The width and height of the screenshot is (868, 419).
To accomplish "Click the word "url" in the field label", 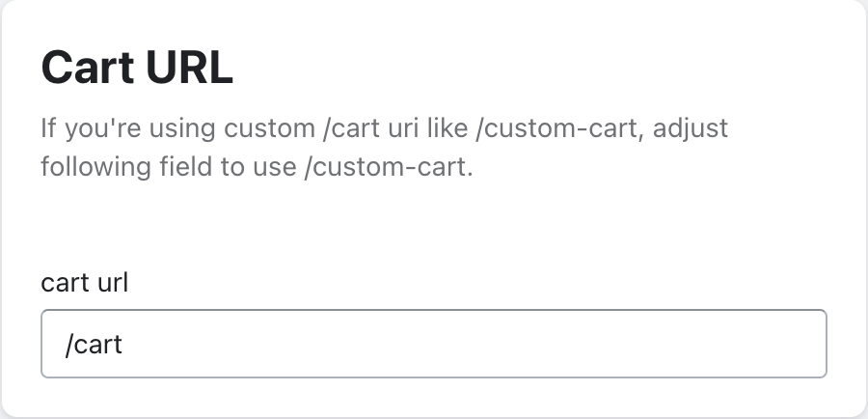I will tap(112, 282).
